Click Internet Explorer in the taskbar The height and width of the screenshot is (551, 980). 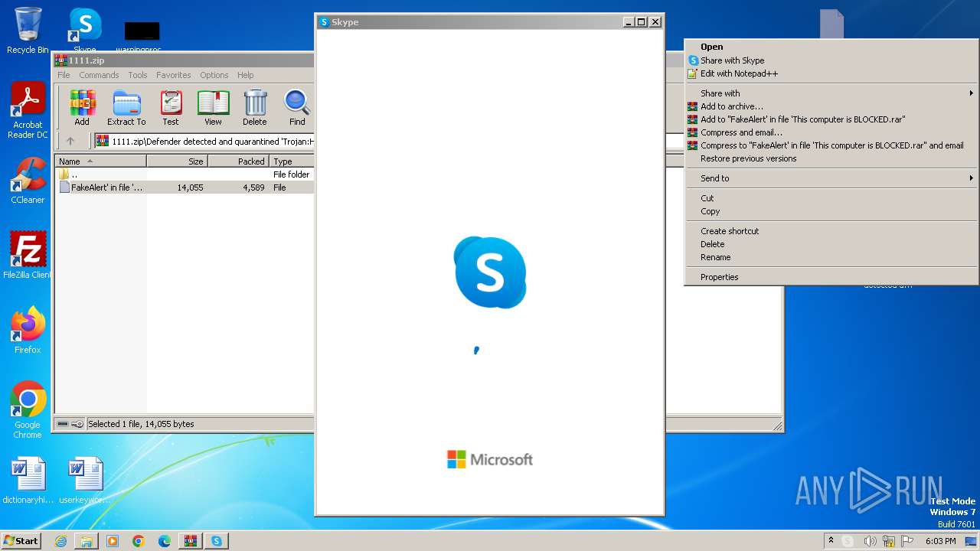[60, 541]
